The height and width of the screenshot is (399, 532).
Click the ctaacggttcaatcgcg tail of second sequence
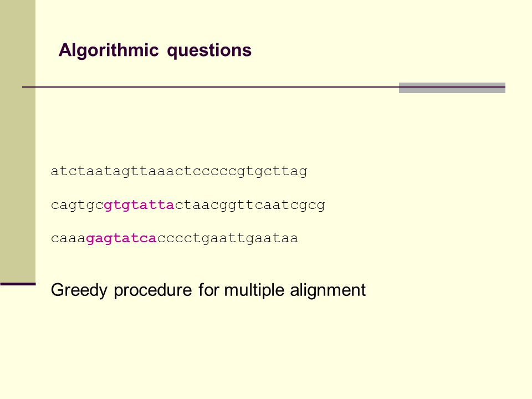coord(250,205)
